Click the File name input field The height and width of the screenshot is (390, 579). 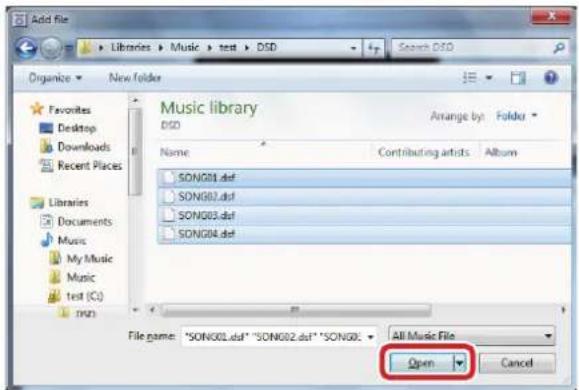click(279, 336)
